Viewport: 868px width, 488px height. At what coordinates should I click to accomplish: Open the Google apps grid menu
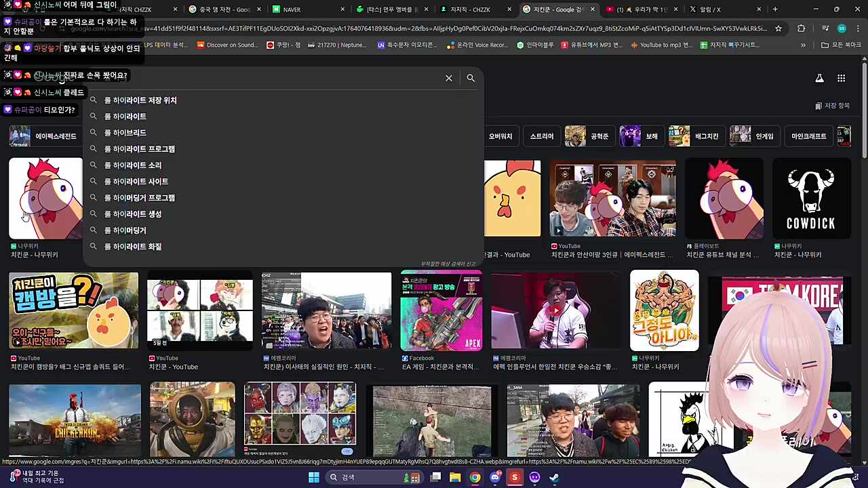[x=841, y=78]
